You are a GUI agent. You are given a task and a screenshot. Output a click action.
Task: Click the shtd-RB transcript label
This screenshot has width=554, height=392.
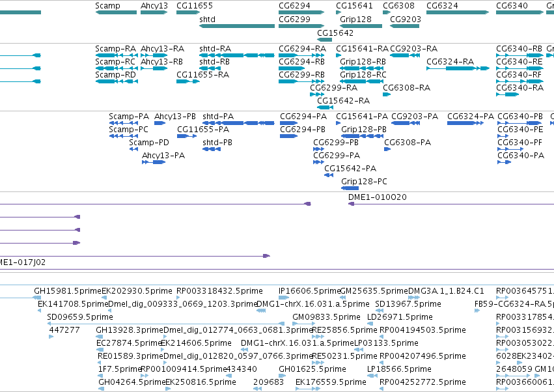pos(214,62)
